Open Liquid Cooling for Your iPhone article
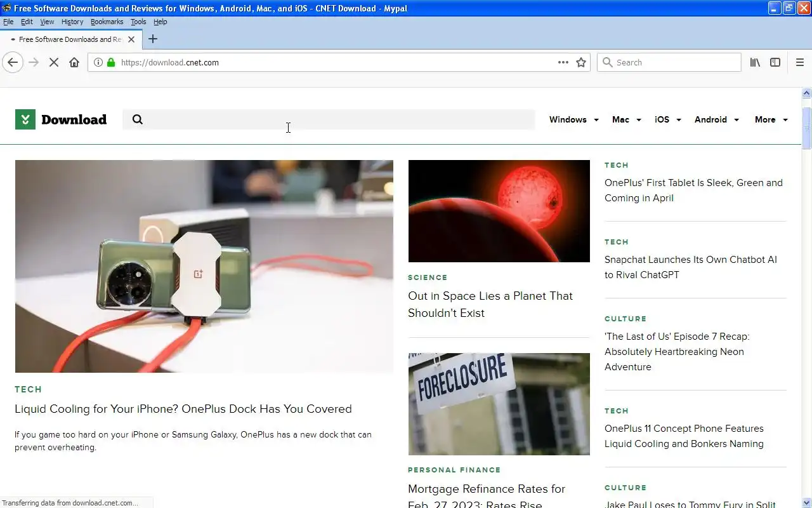Viewport: 812px width, 508px height. point(183,409)
